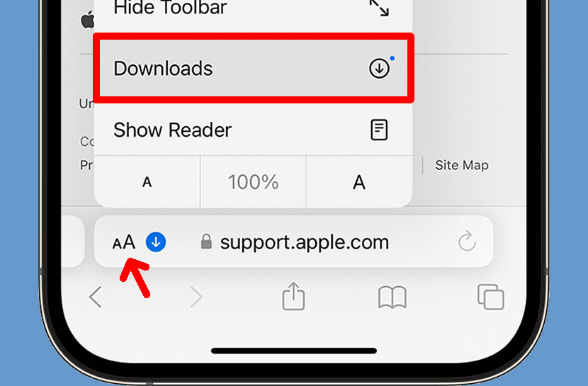
Task: Show all tabs with the overlapping squares icon
Action: [x=490, y=297]
